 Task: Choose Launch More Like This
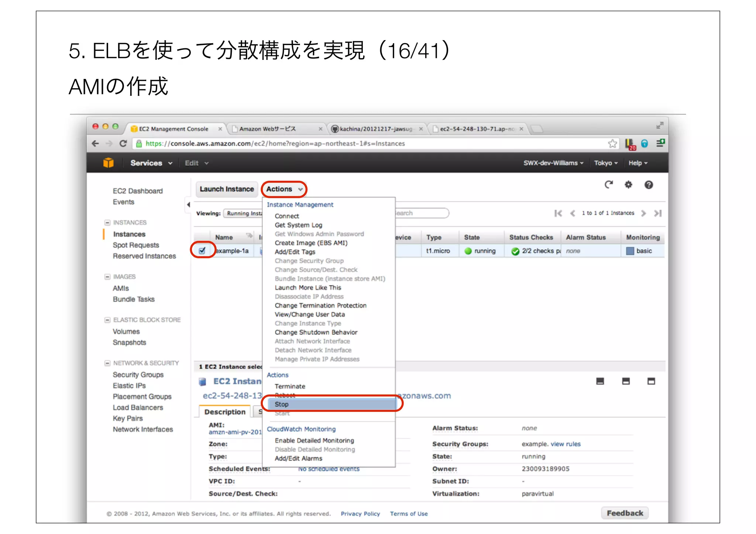(x=308, y=287)
